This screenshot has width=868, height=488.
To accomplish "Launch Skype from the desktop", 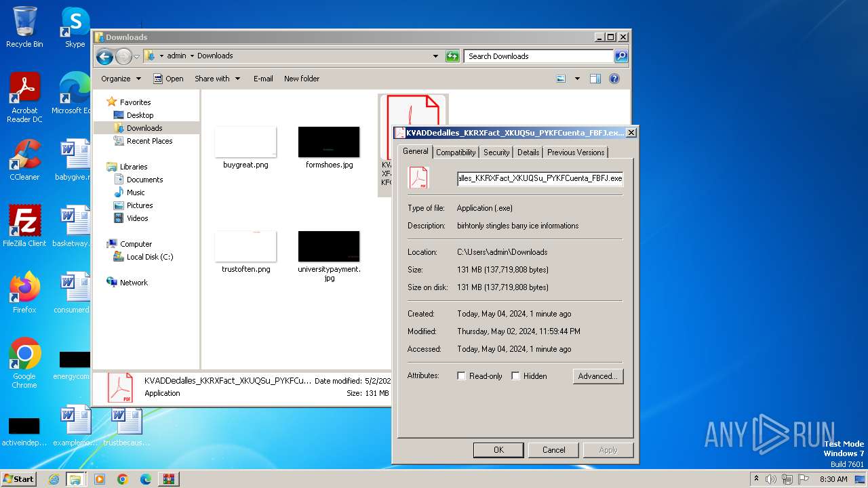I will coord(75,27).
